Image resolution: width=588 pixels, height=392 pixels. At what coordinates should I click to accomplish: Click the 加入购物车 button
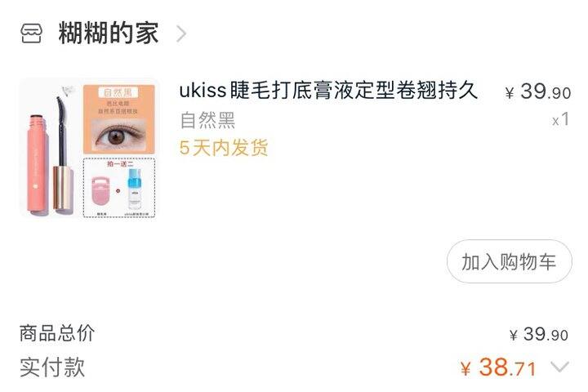pos(509,261)
